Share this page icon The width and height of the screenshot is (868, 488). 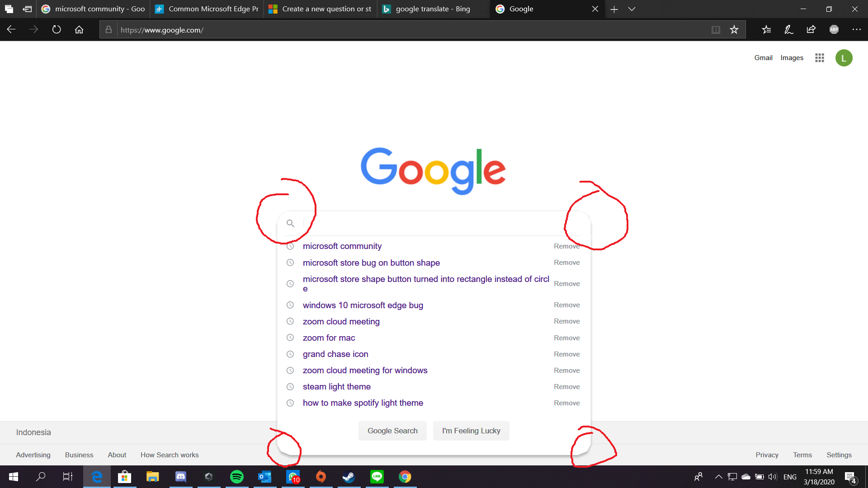(x=811, y=30)
